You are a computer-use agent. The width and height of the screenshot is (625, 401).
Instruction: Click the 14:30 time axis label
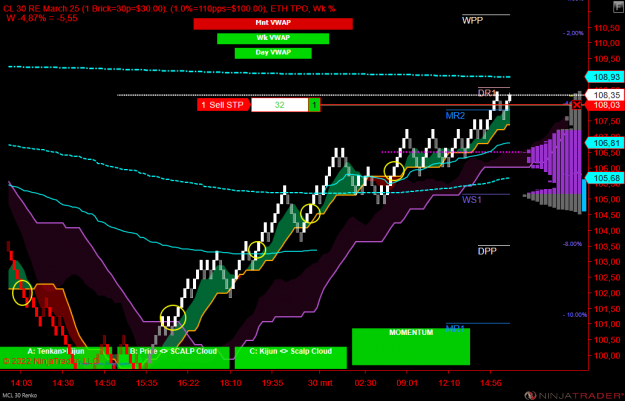tap(63, 383)
